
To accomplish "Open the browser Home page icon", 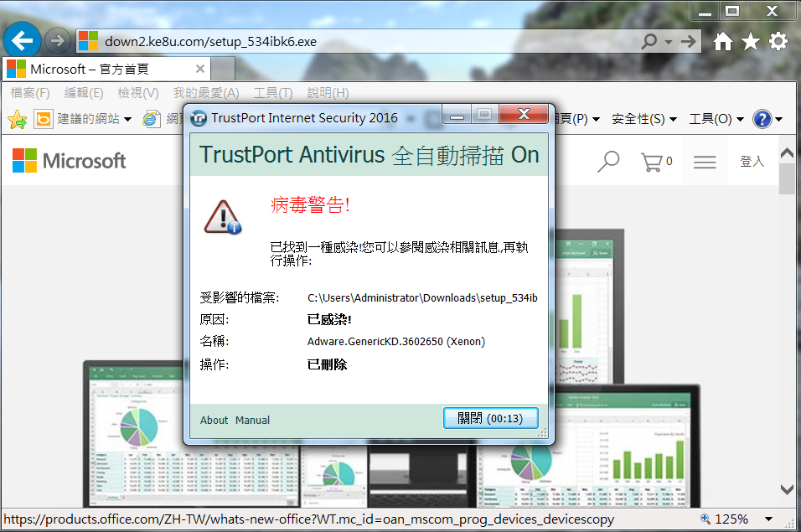I will coord(723,41).
